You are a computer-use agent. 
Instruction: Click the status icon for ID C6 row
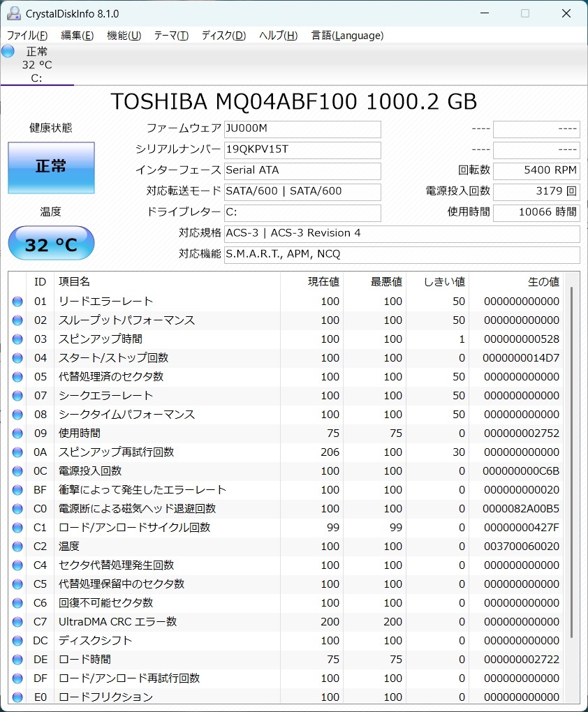point(17,602)
